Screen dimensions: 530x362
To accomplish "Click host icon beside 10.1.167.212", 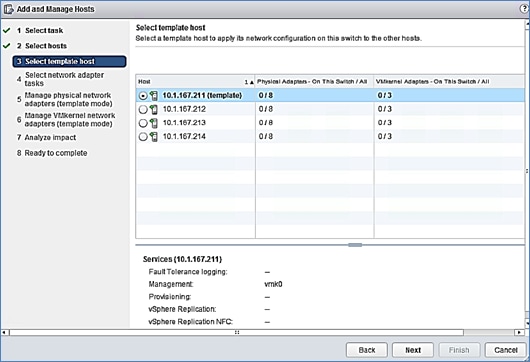I will point(154,109).
